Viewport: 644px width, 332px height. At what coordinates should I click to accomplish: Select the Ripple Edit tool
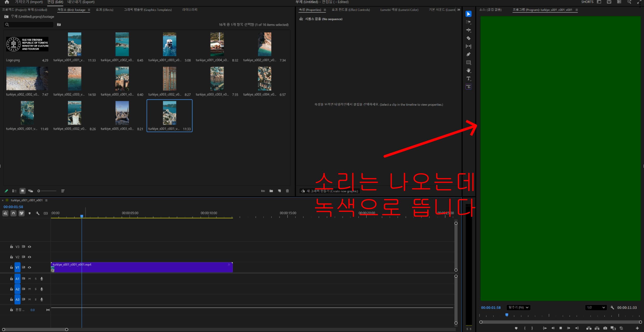click(x=468, y=30)
